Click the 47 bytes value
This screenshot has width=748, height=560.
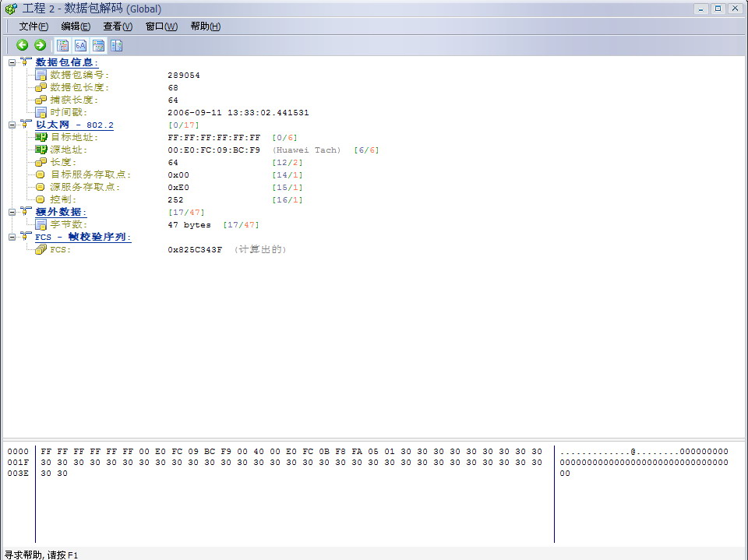click(189, 224)
